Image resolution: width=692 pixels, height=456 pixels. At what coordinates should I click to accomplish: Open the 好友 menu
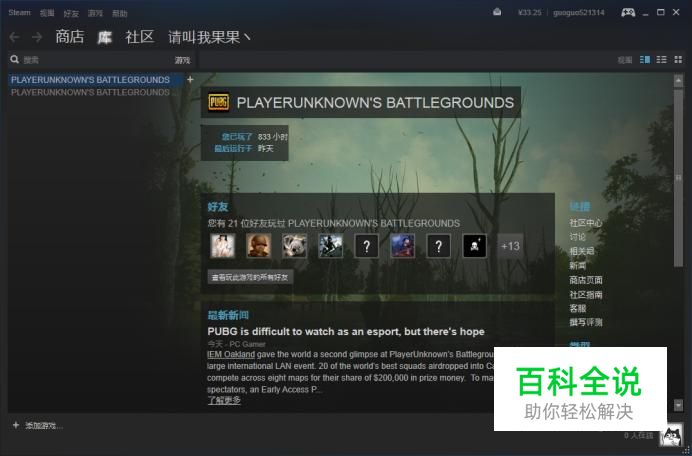pyautogui.click(x=71, y=13)
